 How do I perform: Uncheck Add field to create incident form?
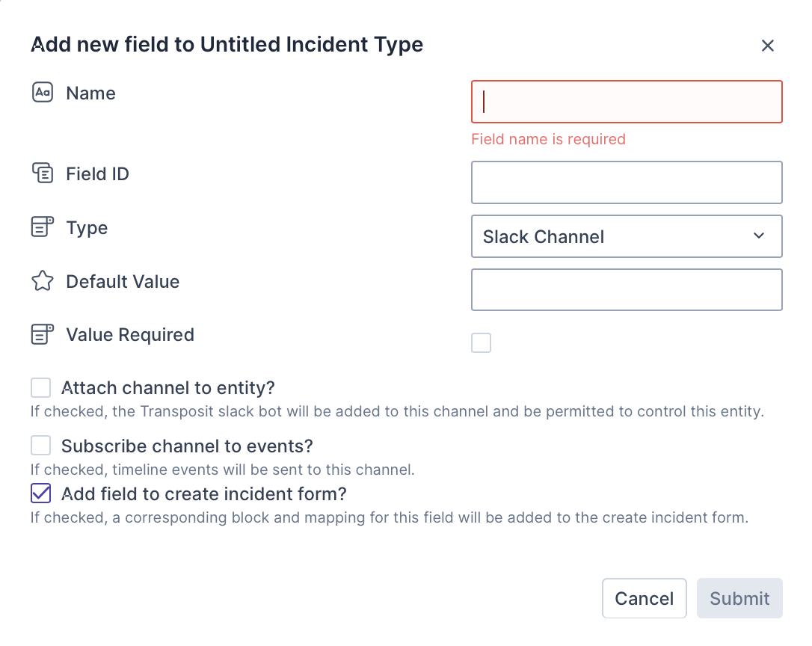coord(40,493)
